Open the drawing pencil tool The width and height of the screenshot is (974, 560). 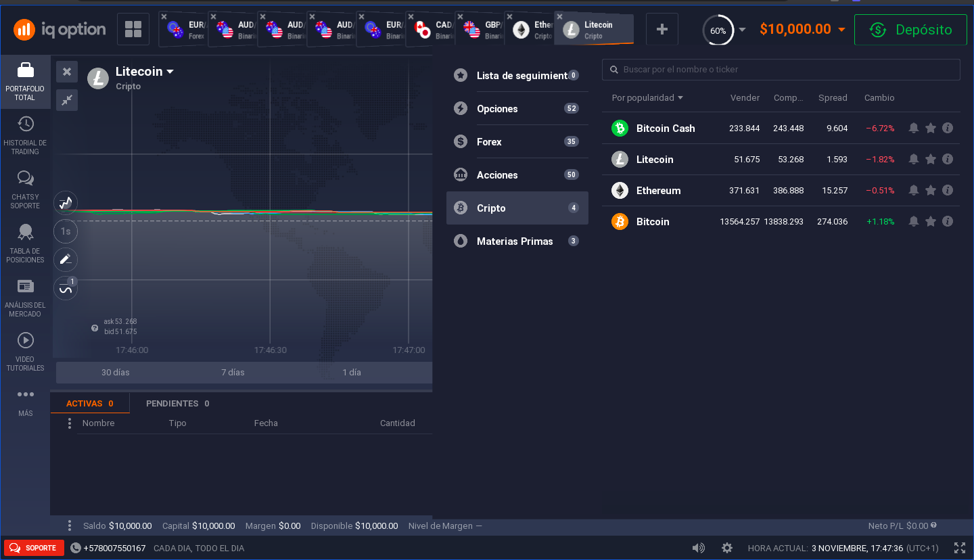point(66,260)
